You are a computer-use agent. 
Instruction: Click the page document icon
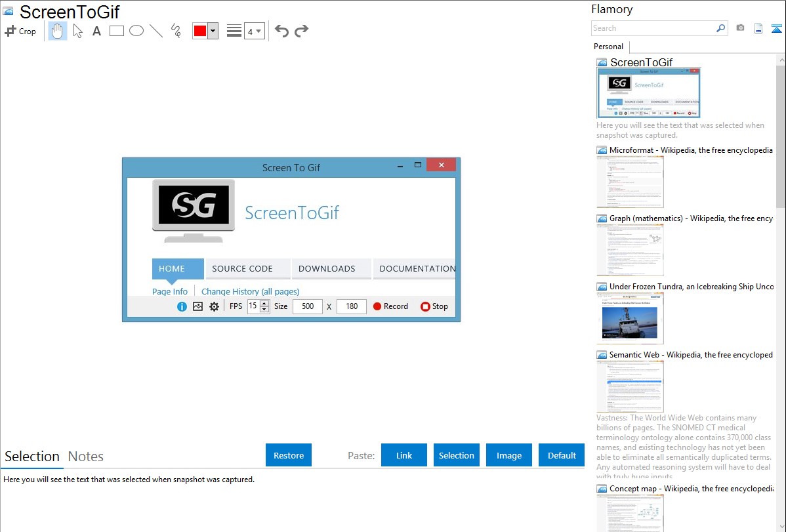point(758,28)
